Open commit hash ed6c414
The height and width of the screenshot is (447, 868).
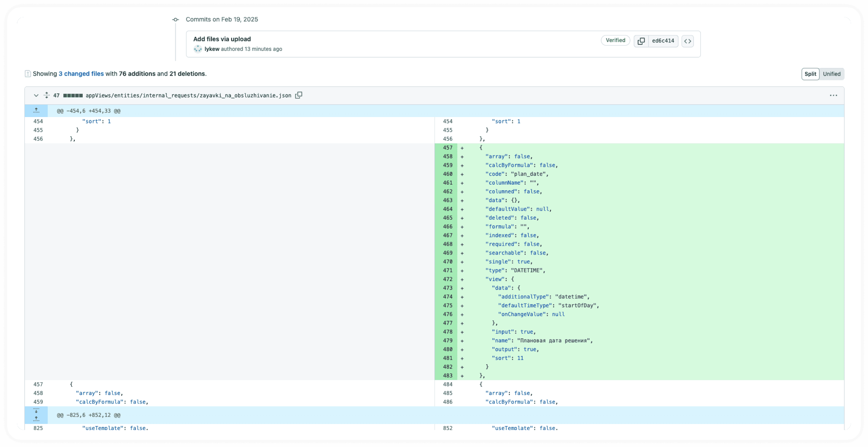(663, 41)
